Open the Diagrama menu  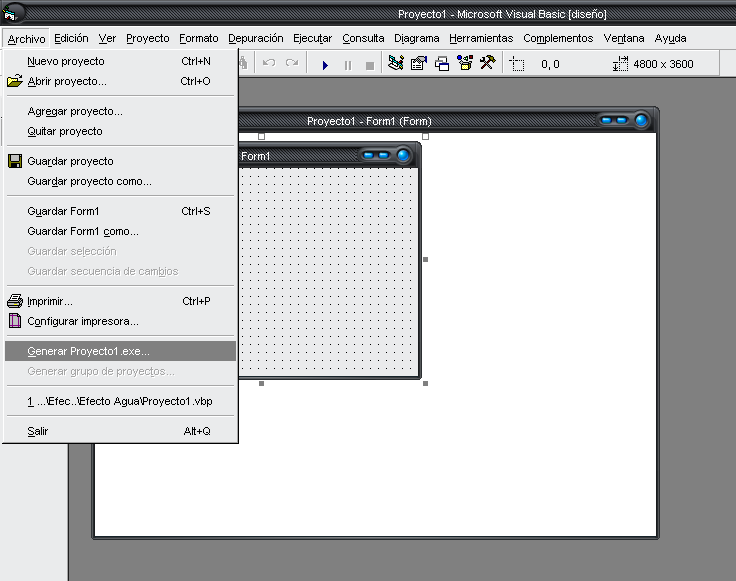tap(416, 38)
